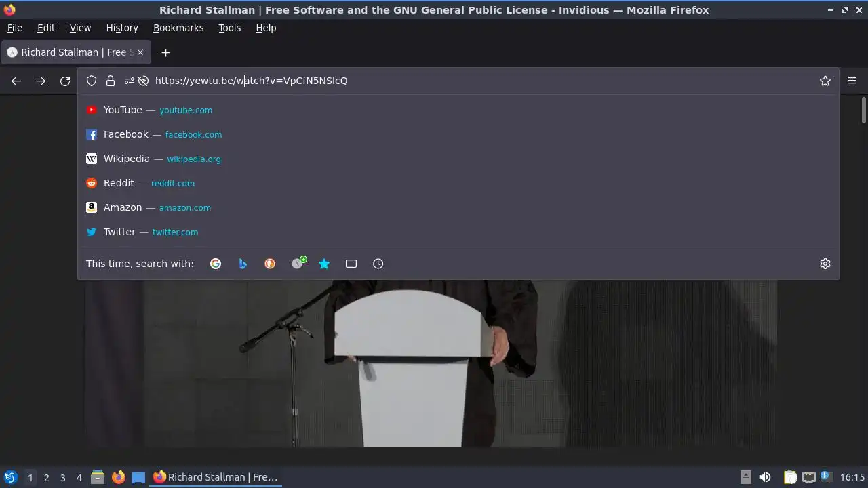Screen dimensions: 868x488
Task: Open the History menu
Action: tap(122, 28)
